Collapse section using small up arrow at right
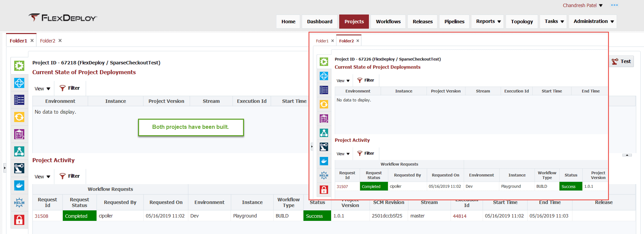 coord(627,155)
